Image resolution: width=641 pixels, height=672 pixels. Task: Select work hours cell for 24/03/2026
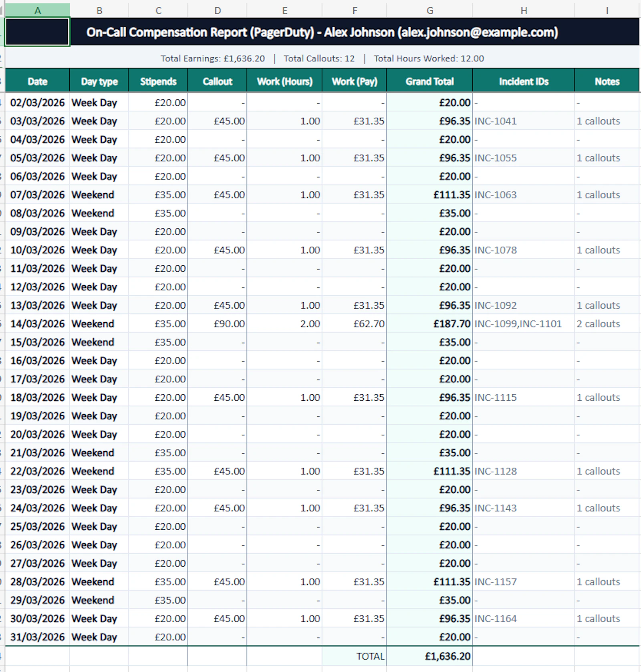tap(284, 508)
